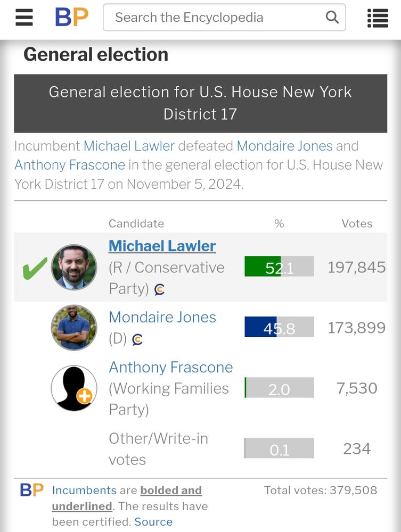Follow the Incumbents link in footer
401x532 pixels.
tap(84, 491)
